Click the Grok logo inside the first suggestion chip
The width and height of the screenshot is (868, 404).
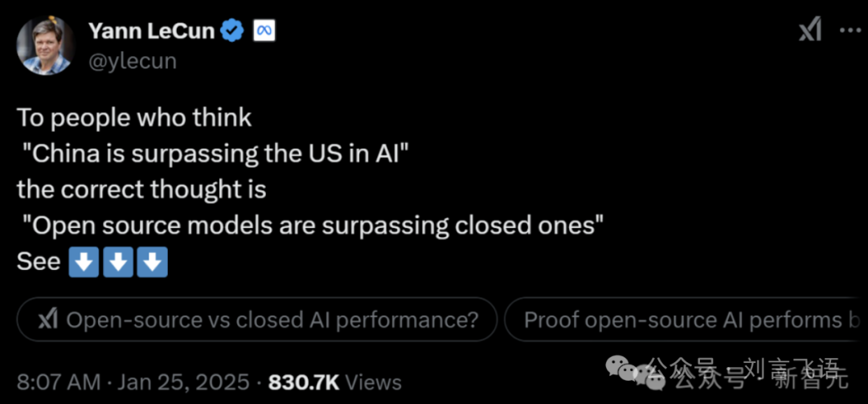(x=49, y=320)
